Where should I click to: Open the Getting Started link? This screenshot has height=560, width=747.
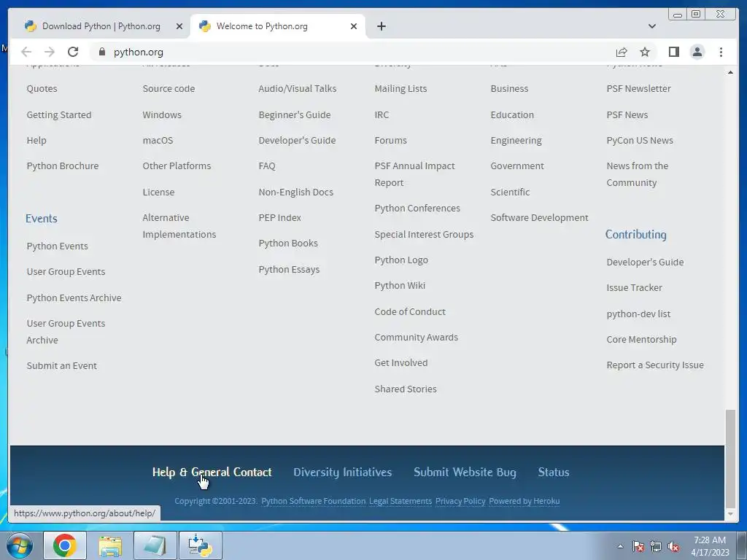pos(59,114)
